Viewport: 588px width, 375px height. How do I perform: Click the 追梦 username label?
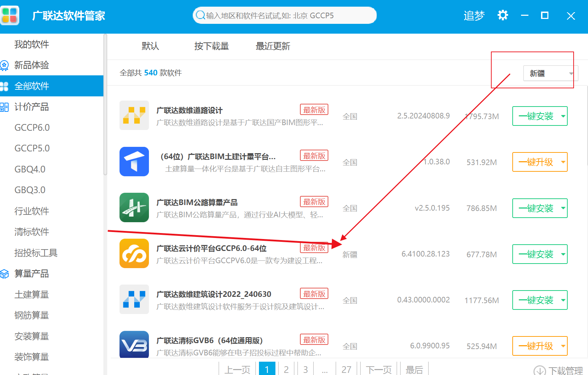474,16
